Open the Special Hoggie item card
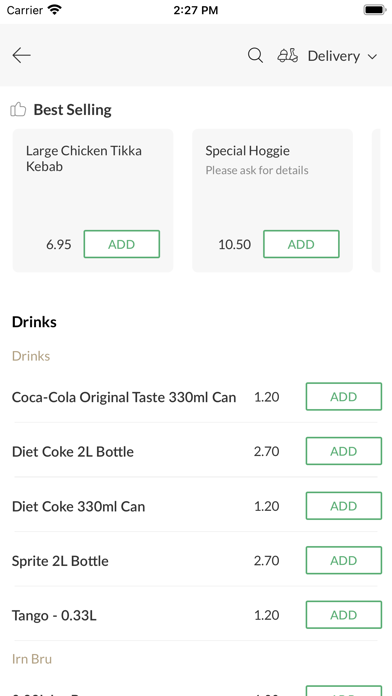This screenshot has height=696, width=392. pos(272,201)
